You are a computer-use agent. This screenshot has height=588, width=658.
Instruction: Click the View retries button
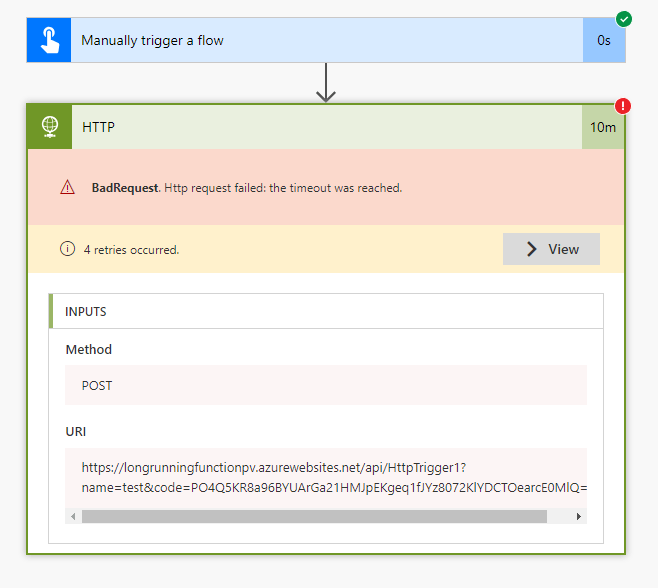pyautogui.click(x=551, y=249)
